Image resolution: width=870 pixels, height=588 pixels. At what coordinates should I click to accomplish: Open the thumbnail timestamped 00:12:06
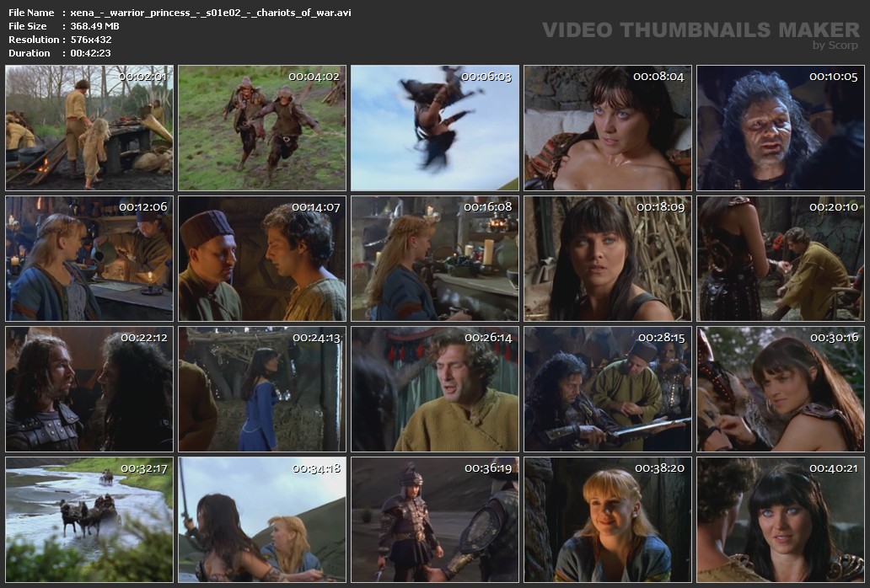click(89, 259)
